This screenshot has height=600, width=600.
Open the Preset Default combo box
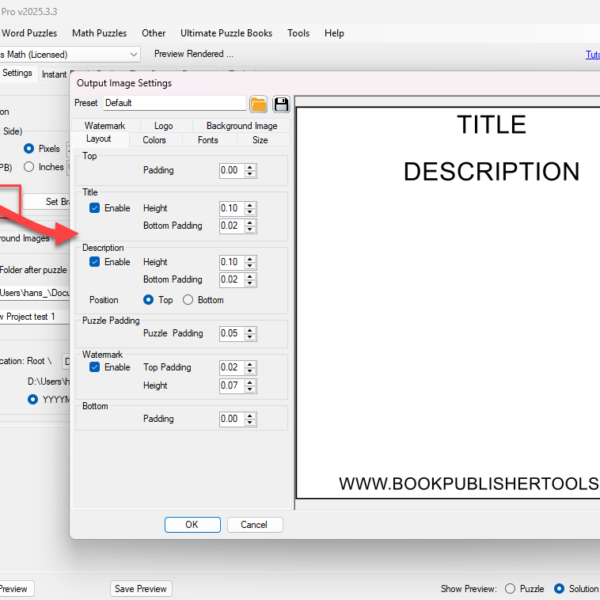click(174, 103)
